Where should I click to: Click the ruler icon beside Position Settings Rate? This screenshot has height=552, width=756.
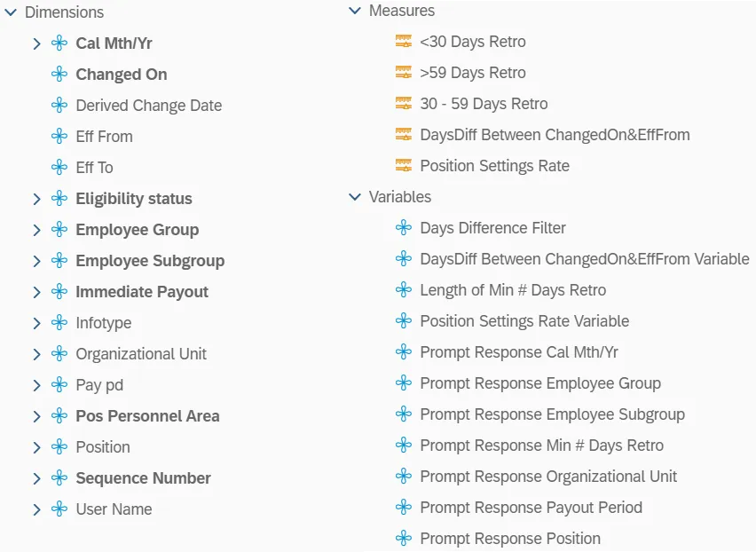point(404,166)
